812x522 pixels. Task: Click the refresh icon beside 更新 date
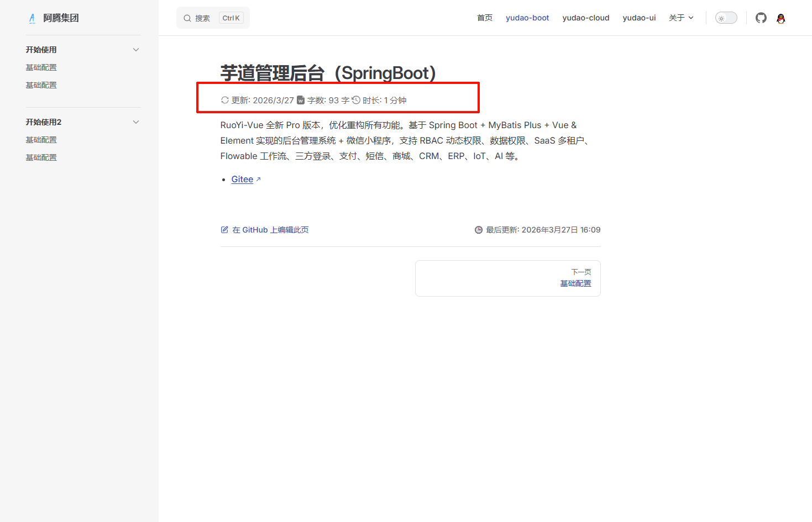coord(224,100)
